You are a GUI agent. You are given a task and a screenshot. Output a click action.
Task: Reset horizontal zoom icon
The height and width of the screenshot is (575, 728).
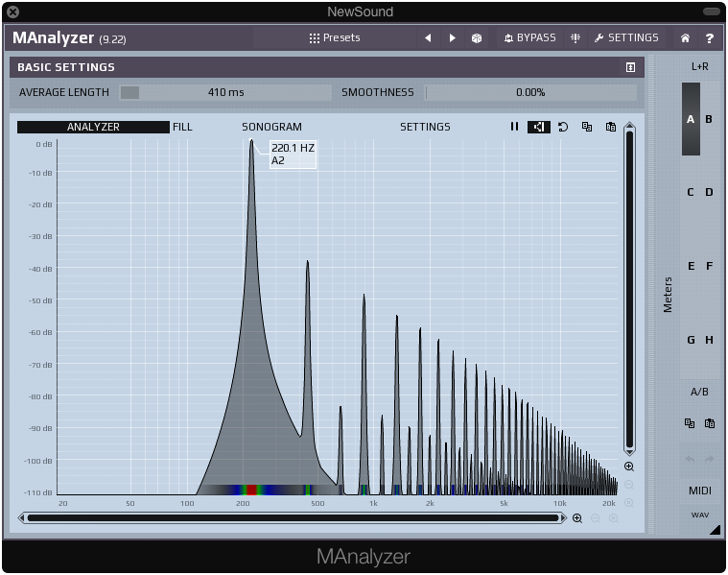pos(613,518)
